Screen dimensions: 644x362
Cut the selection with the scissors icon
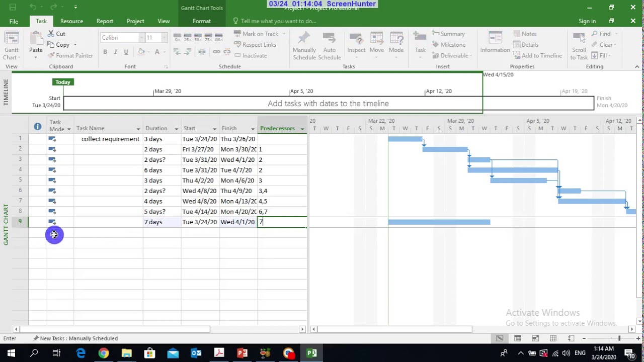56,34
